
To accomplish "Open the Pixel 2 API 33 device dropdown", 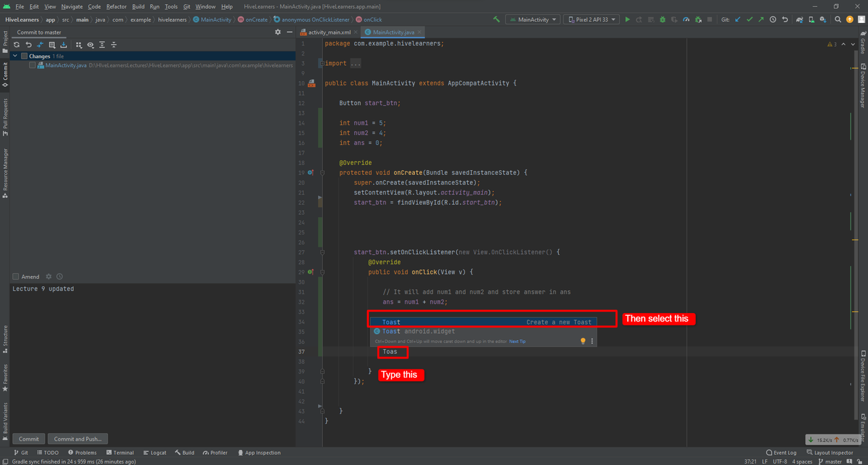I will click(x=591, y=20).
